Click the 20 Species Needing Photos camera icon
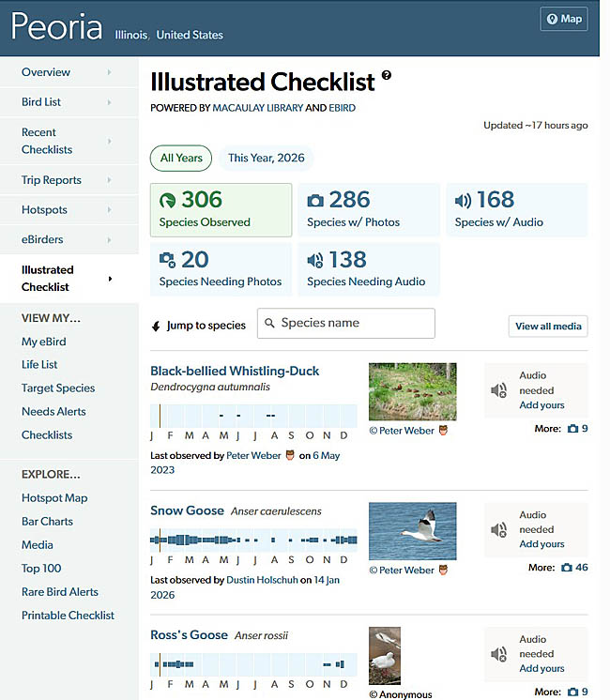610x700 pixels. tap(167, 260)
